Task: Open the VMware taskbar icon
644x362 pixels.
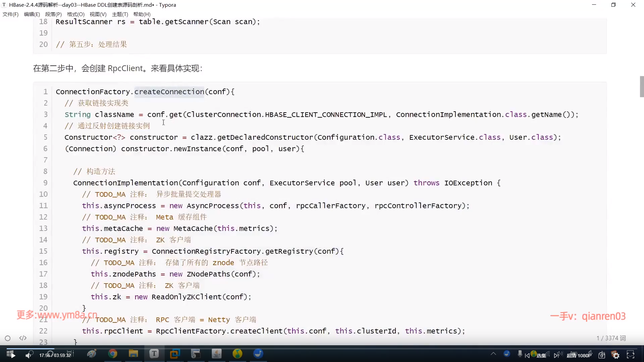Action: (x=175, y=354)
